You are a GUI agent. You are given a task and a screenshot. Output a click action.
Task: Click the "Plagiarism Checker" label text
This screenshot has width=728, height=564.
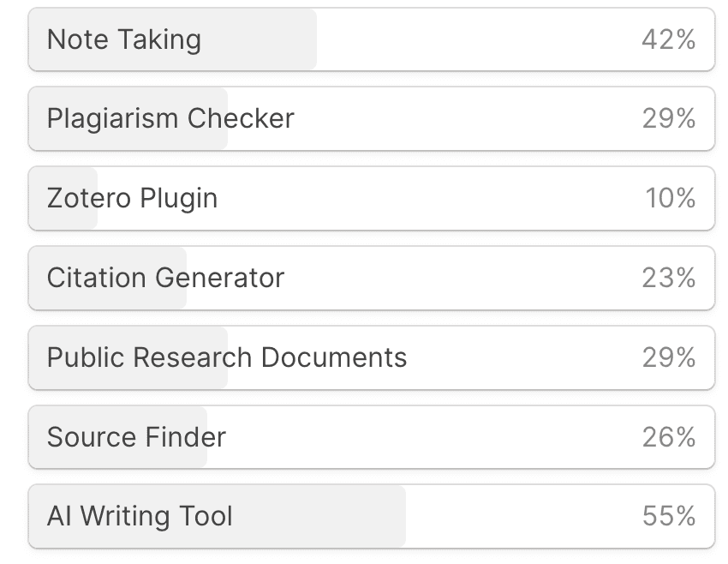tap(170, 119)
